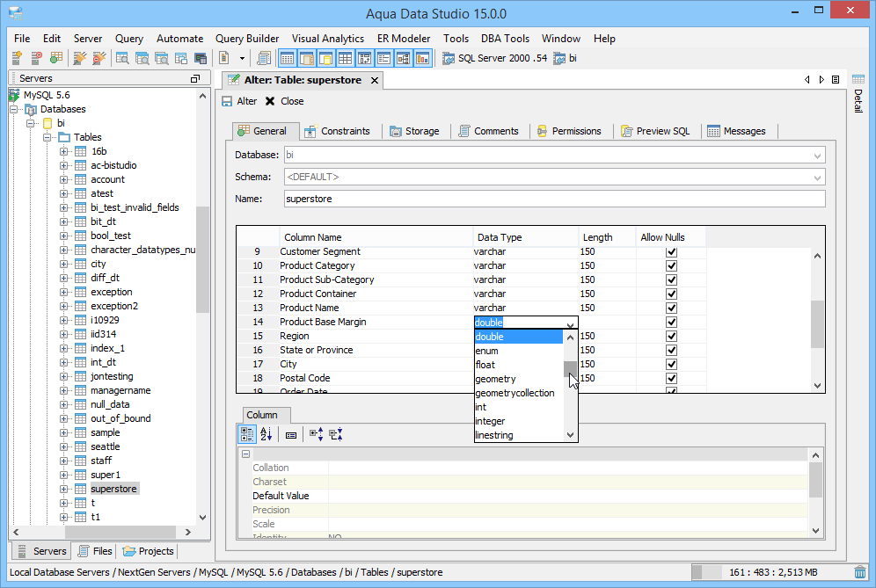
Task: Toggle Allow Nulls for Product Container
Action: (672, 294)
